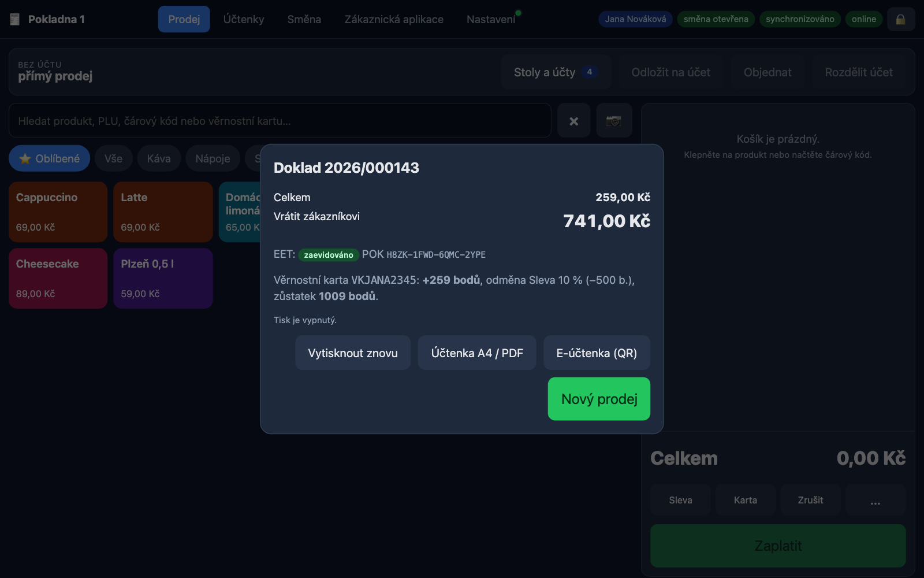Select the Oblíbené star category
This screenshot has width=924, height=578.
pyautogui.click(x=49, y=158)
